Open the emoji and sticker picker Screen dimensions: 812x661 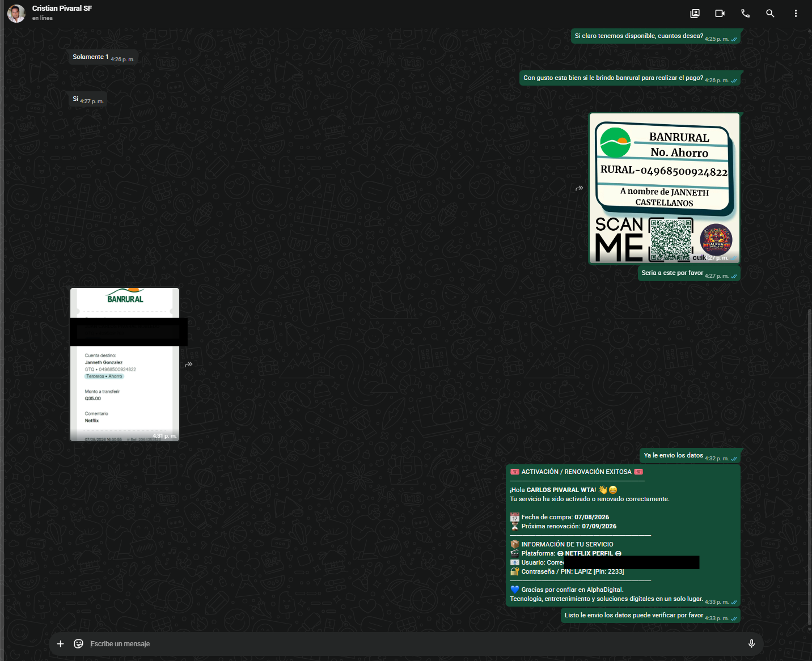click(79, 643)
